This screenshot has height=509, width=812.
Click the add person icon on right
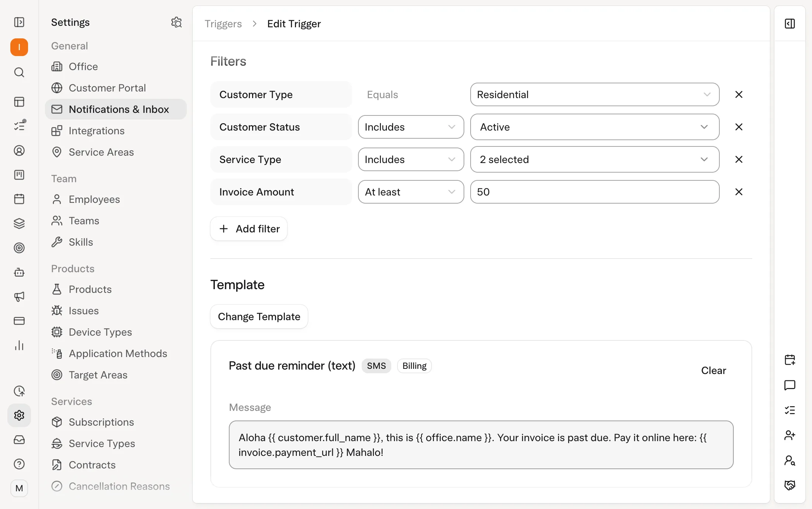point(790,435)
